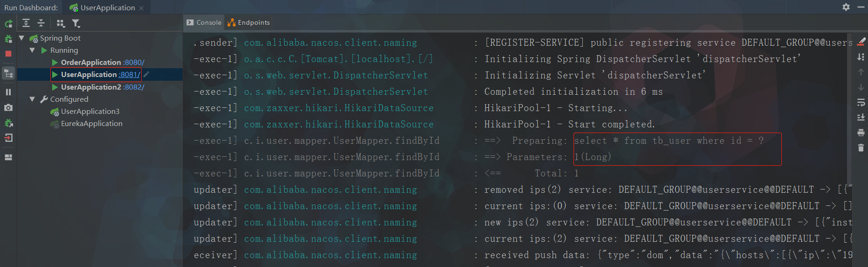Switch to the Endpoints tab

coord(249,22)
